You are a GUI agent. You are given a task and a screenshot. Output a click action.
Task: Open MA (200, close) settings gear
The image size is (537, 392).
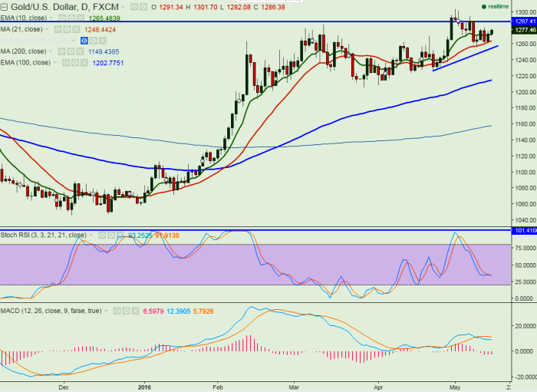[71, 51]
